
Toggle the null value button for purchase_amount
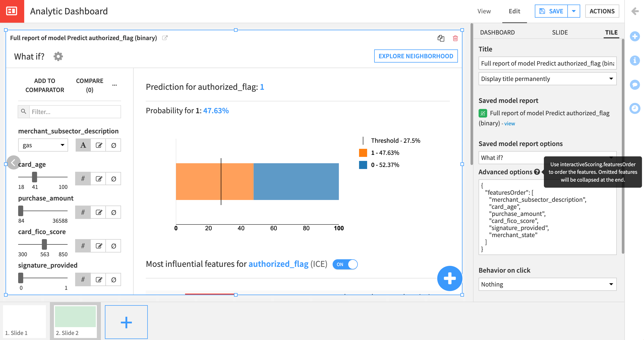(x=113, y=212)
